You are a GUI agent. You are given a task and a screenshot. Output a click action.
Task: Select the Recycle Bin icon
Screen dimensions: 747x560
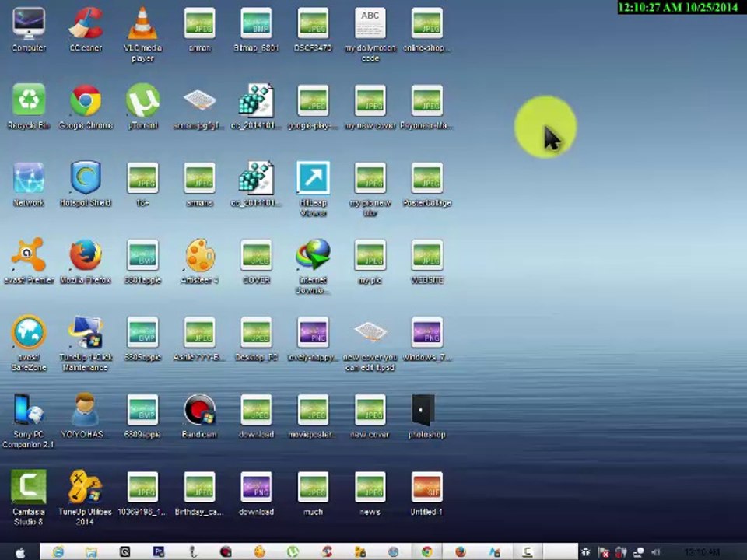click(29, 107)
